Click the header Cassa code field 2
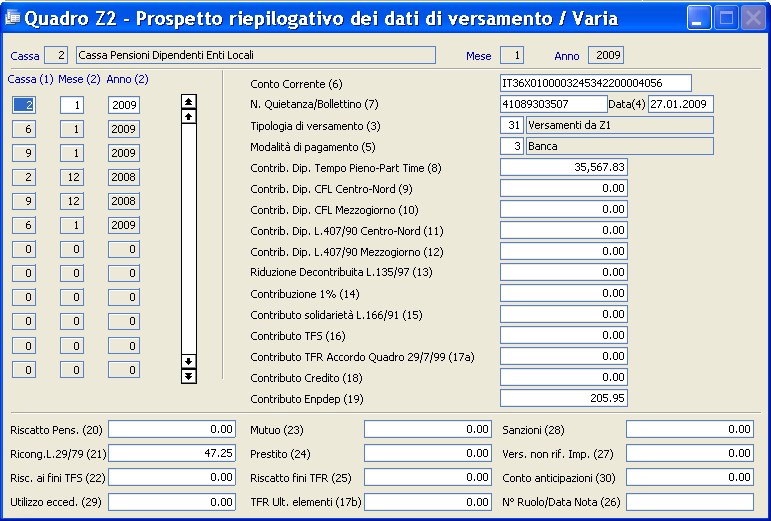The width and height of the screenshot is (771, 521). pyautogui.click(x=56, y=55)
